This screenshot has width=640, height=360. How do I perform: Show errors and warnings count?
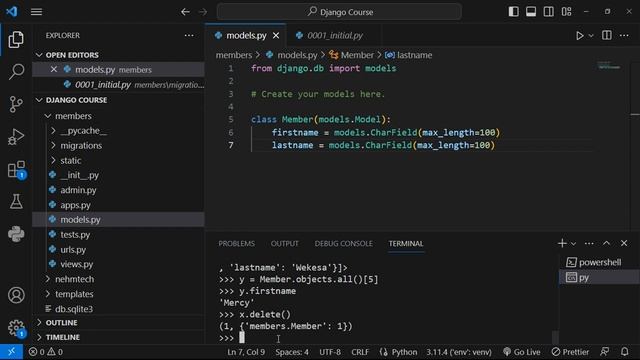46,352
